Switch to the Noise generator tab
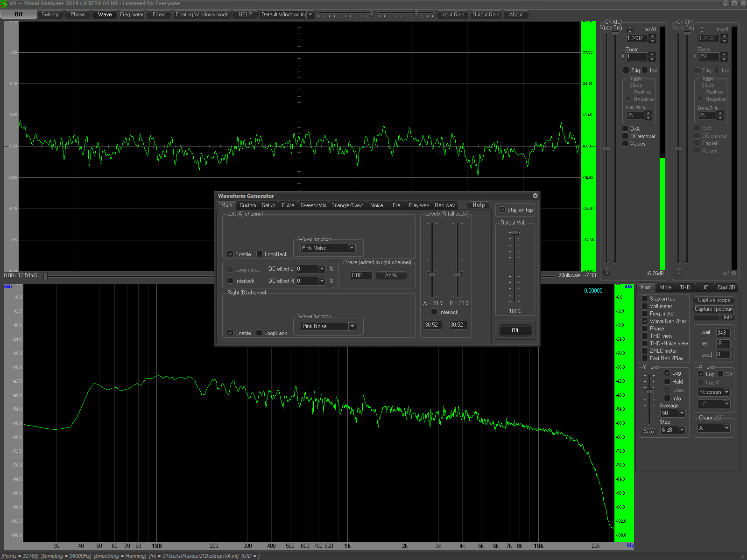The image size is (747, 560). coord(376,205)
